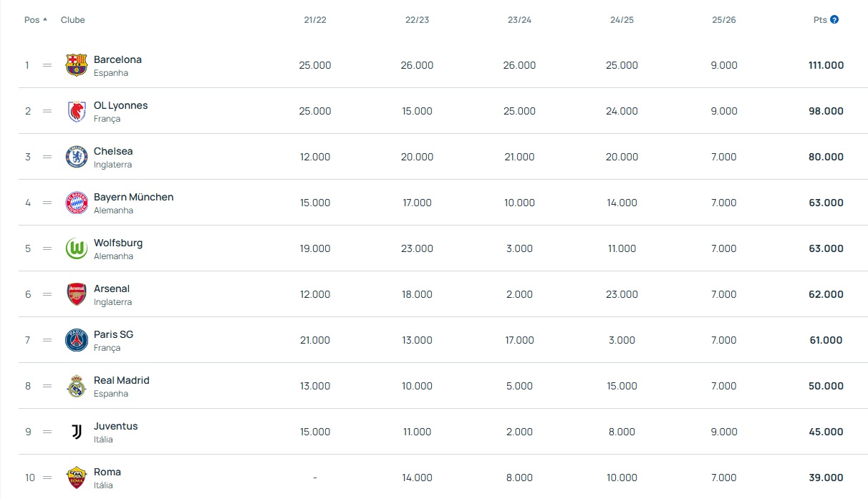Click the 21/22 season column header
This screenshot has width=868, height=499.
[x=315, y=20]
